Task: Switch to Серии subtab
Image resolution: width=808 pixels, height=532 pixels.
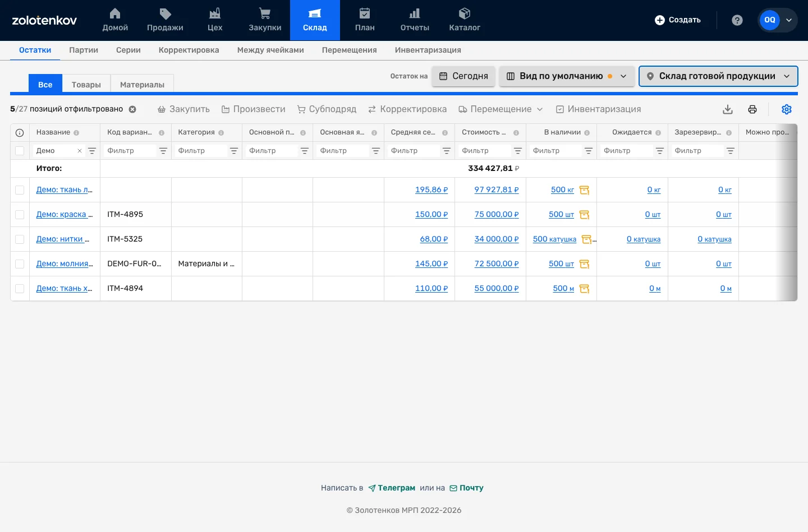Action: [128, 50]
